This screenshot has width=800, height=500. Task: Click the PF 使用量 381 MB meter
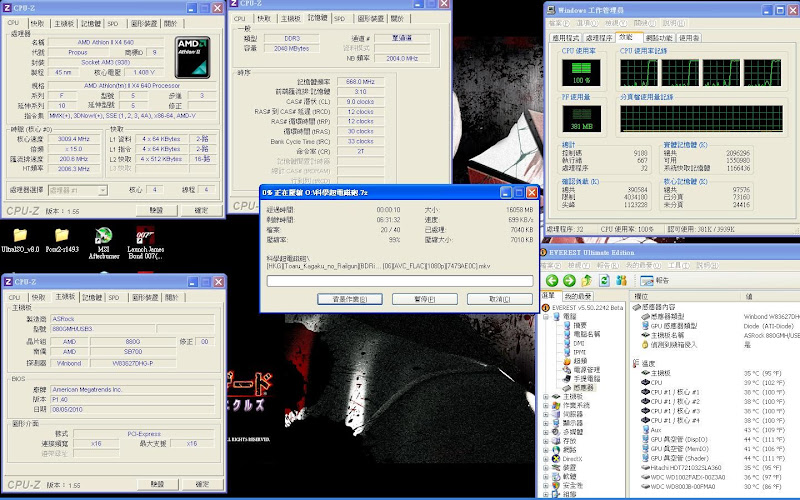581,119
